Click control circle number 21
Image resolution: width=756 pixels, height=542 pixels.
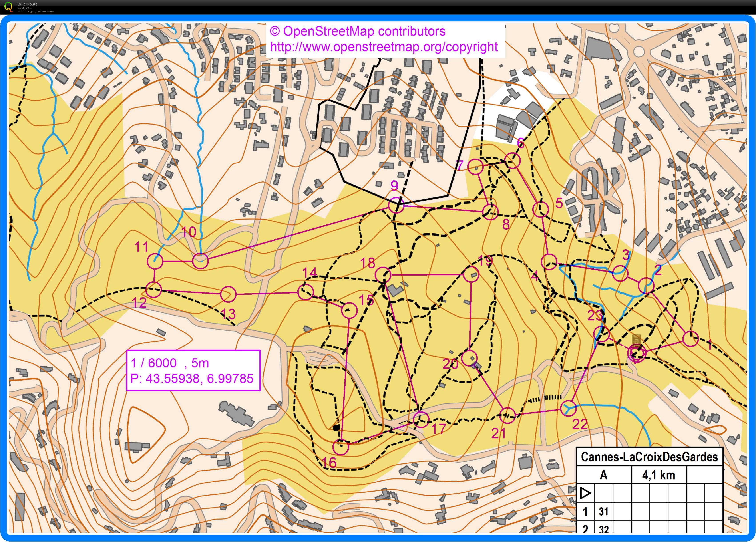pyautogui.click(x=507, y=415)
